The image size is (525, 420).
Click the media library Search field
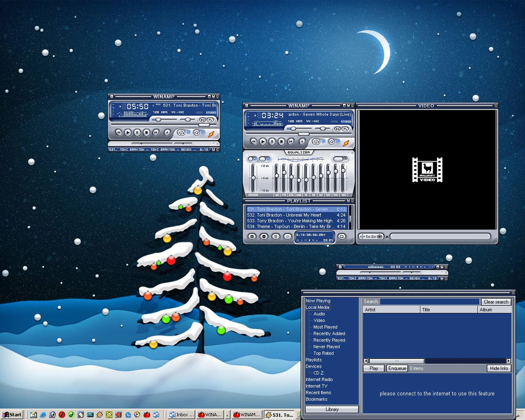429,302
